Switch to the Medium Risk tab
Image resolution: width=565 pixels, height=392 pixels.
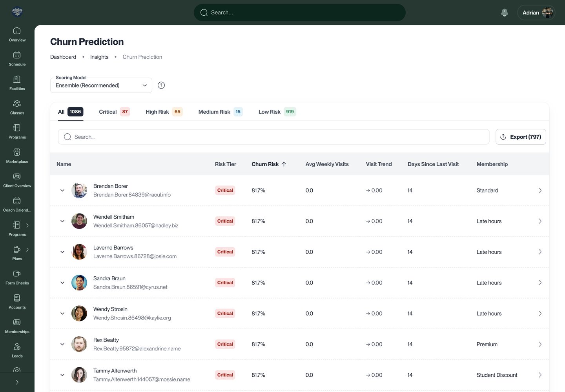(x=221, y=112)
